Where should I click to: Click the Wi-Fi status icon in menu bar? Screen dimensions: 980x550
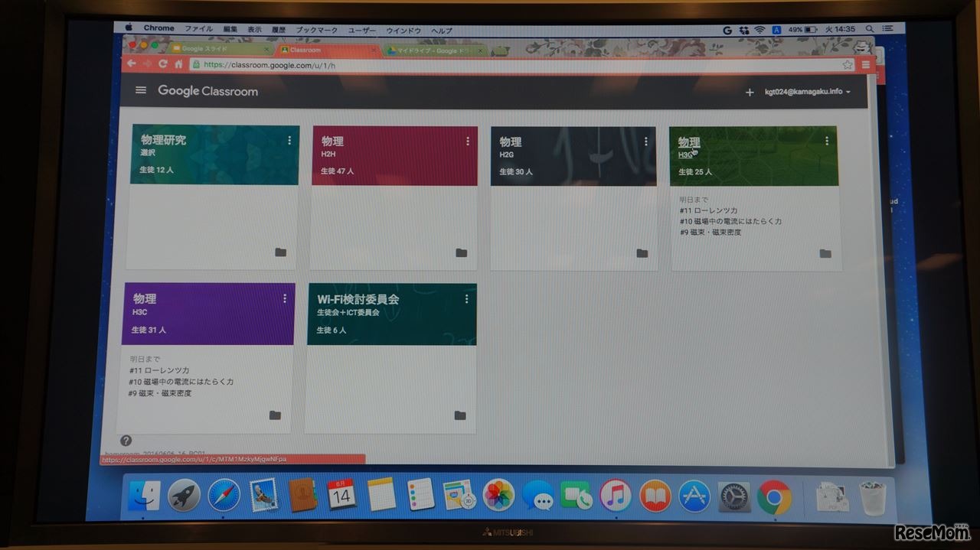759,29
